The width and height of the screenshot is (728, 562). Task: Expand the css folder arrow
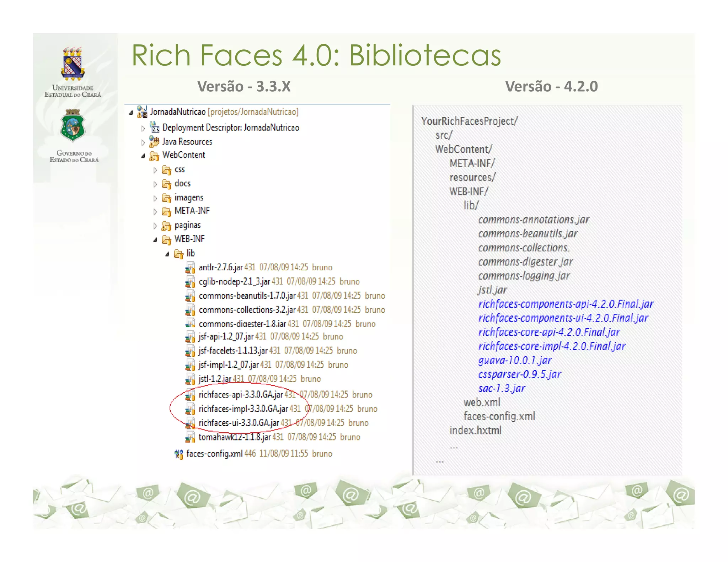pyautogui.click(x=155, y=170)
